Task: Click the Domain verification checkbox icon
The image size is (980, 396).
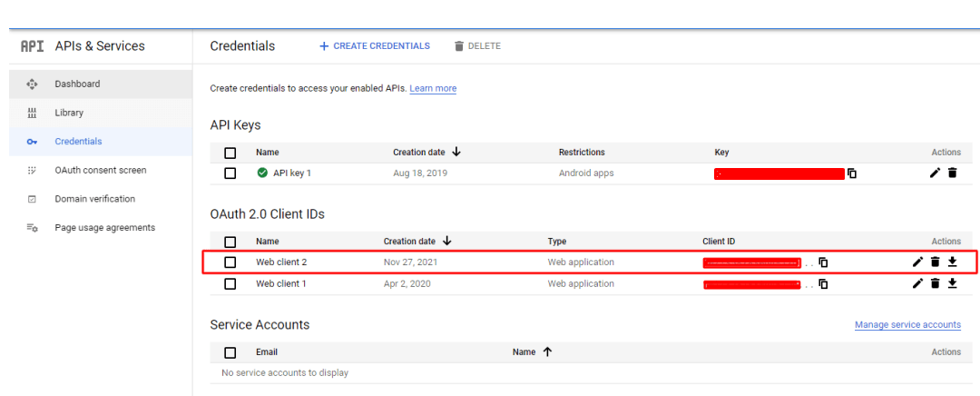Action: click(x=32, y=199)
